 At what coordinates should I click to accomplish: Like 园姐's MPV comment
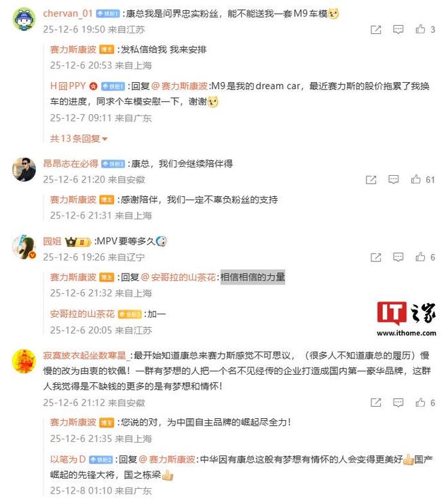(420, 257)
